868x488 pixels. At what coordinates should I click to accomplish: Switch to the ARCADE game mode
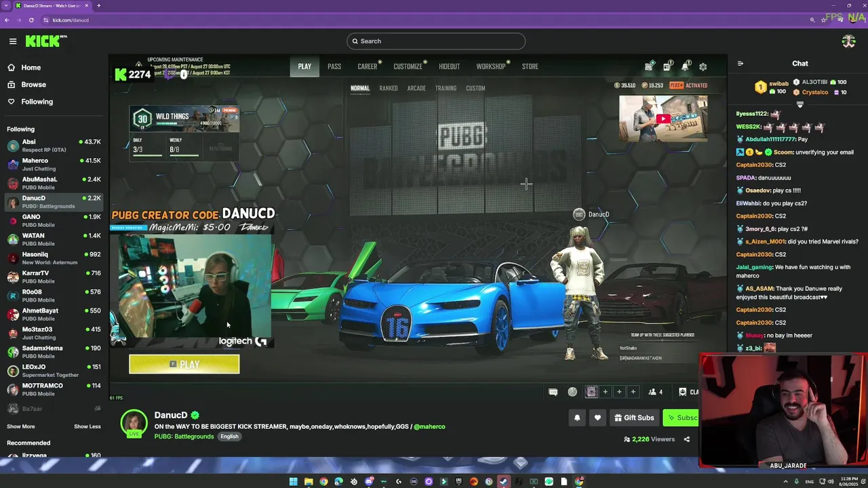click(x=416, y=88)
